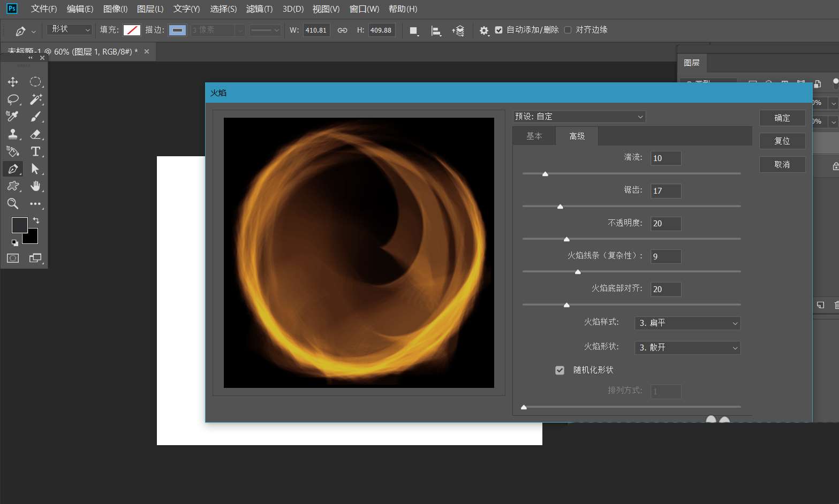
Task: Enable the 对齐边缘 checkbox
Action: [568, 30]
